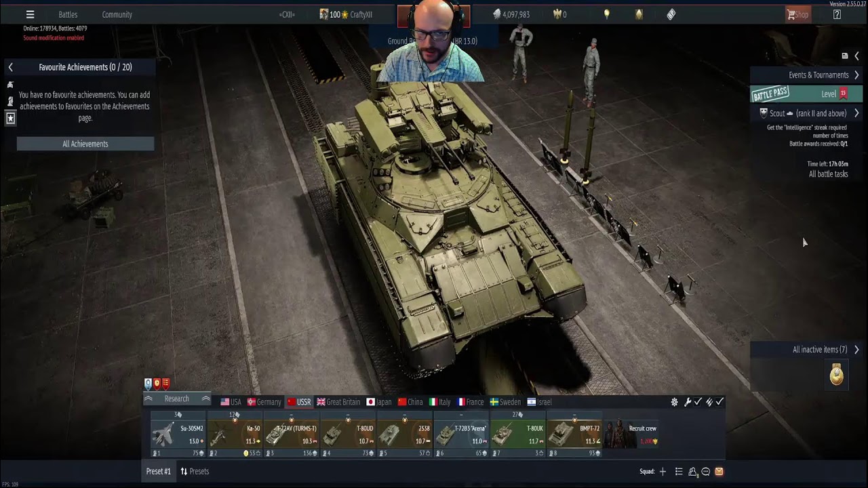This screenshot has width=868, height=488.
Task: Open the Battles menu
Action: [68, 14]
